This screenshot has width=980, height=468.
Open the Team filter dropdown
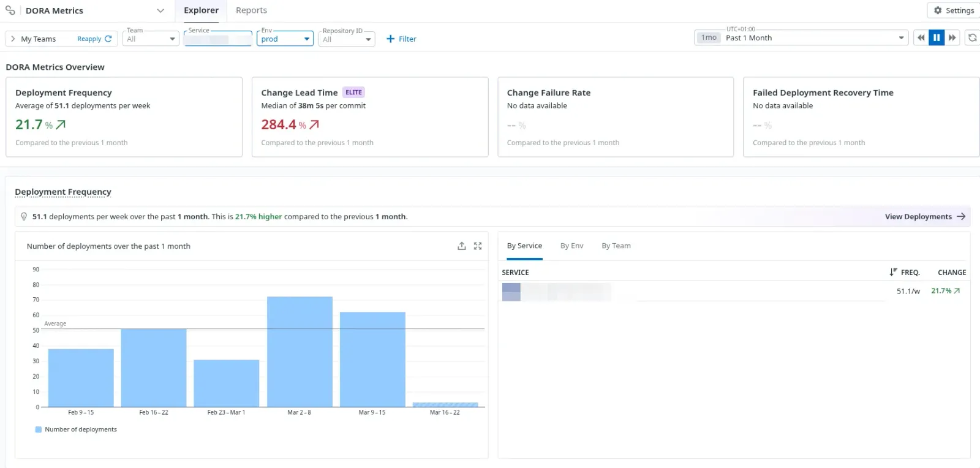151,39
